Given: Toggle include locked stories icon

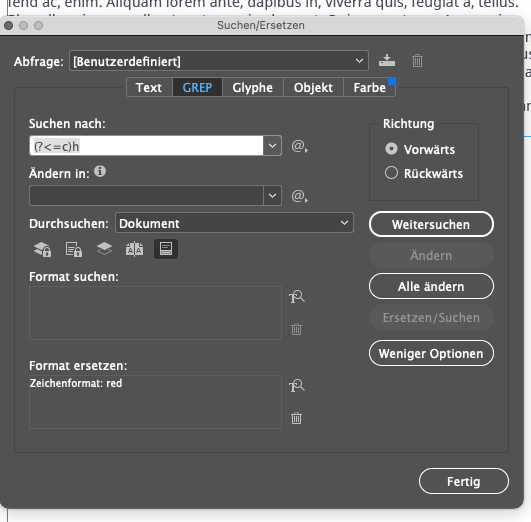Looking at the screenshot, I should click(73, 250).
